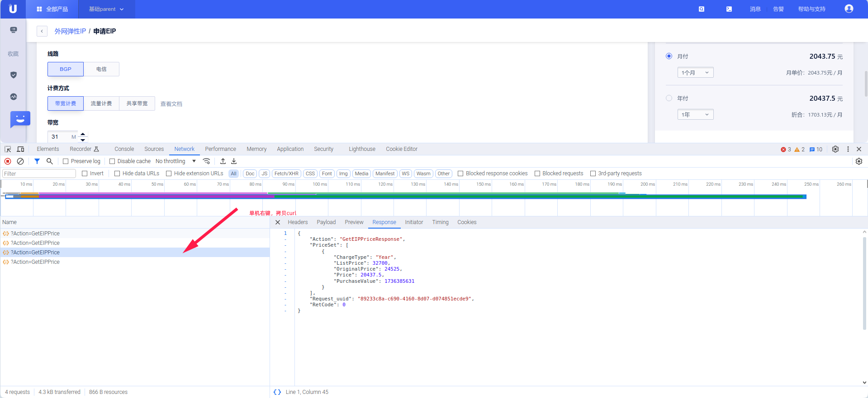Viewport: 868px width, 398px height.
Task: Increase bandwidth with the up stepper
Action: pyautogui.click(x=83, y=134)
